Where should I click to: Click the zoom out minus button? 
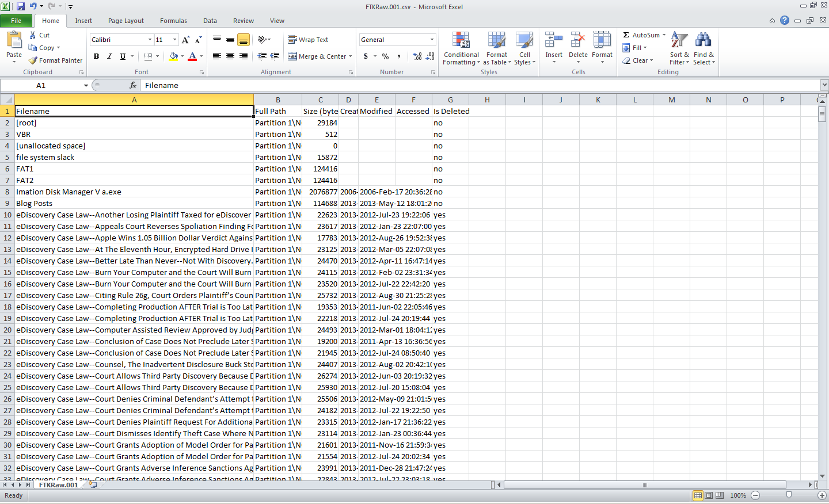(755, 495)
